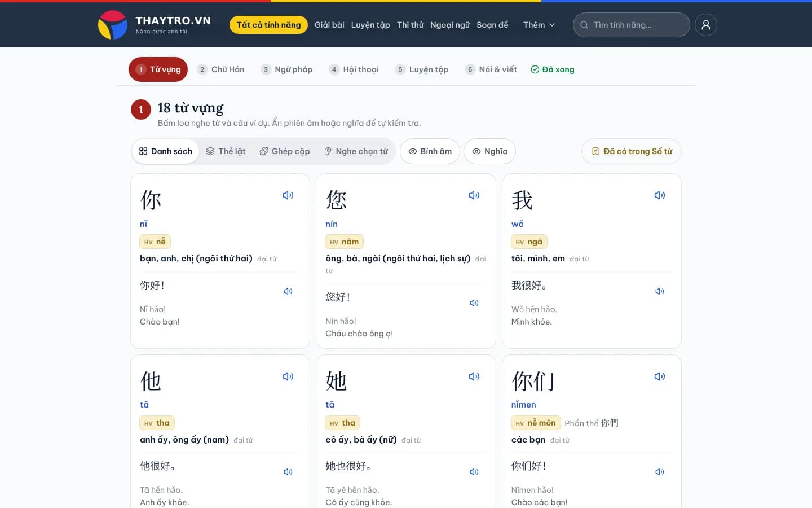Click the pinyin nǐmen text
Image resolution: width=812 pixels, height=508 pixels.
tap(524, 405)
